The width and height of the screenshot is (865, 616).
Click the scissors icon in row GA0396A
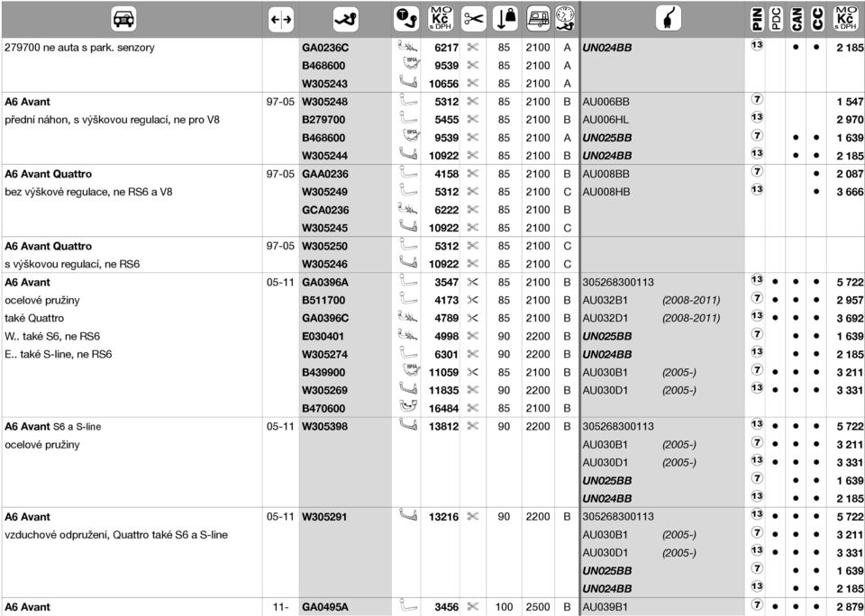tap(472, 282)
